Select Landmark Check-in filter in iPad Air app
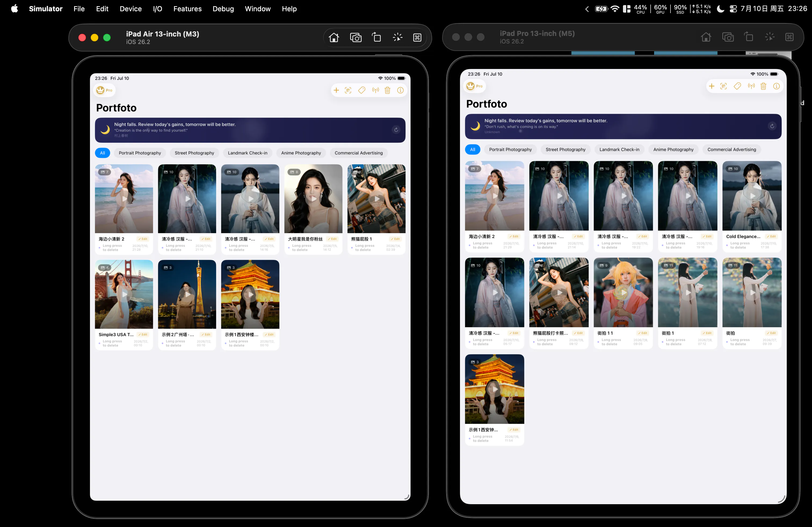Viewport: 812px width, 527px height. pos(248,153)
